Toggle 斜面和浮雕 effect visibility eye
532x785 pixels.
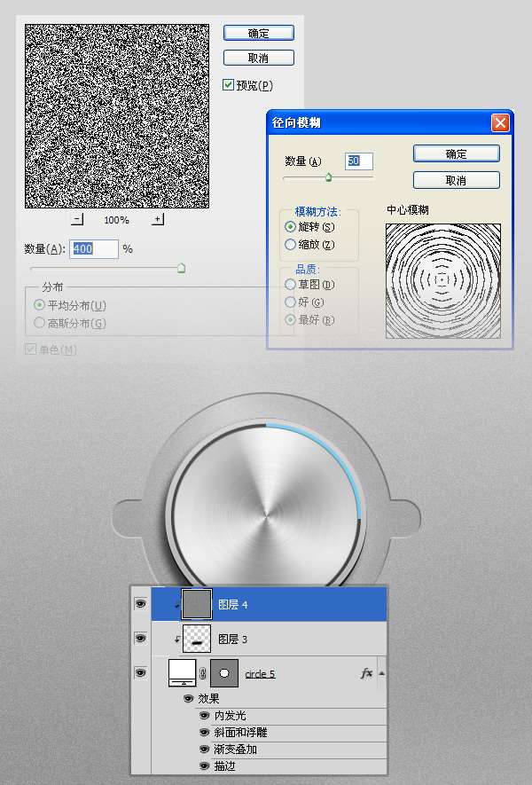pyautogui.click(x=204, y=733)
